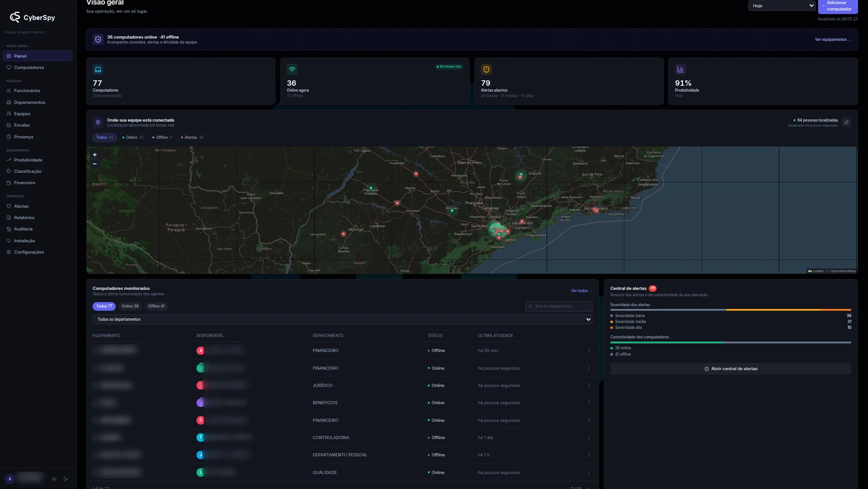Open row menu for BENEFÍCIOS computer
This screenshot has width=868, height=489.
[589, 403]
